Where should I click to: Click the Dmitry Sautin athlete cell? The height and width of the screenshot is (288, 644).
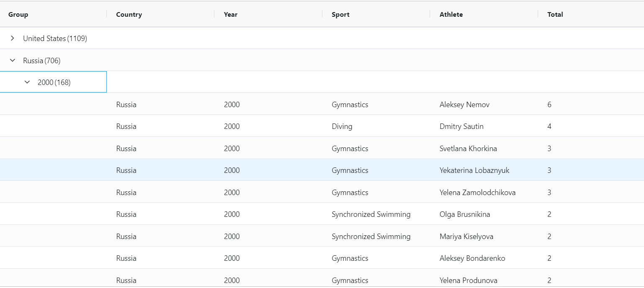pyautogui.click(x=461, y=126)
